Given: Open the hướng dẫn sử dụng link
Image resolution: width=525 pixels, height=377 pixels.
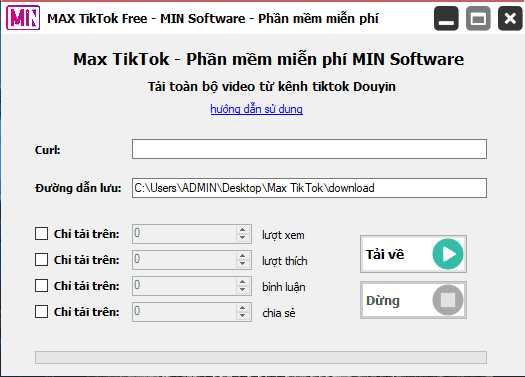Looking at the screenshot, I should pos(256,109).
